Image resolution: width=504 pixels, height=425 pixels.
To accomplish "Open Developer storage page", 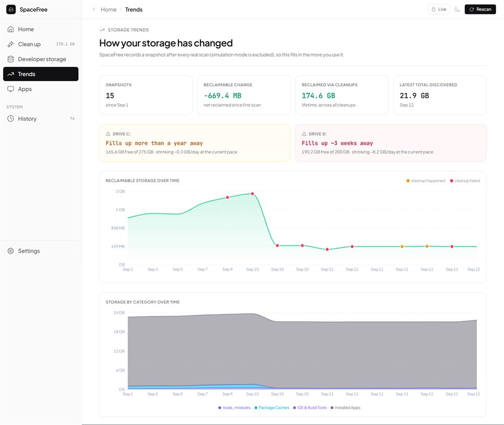I will (41, 59).
